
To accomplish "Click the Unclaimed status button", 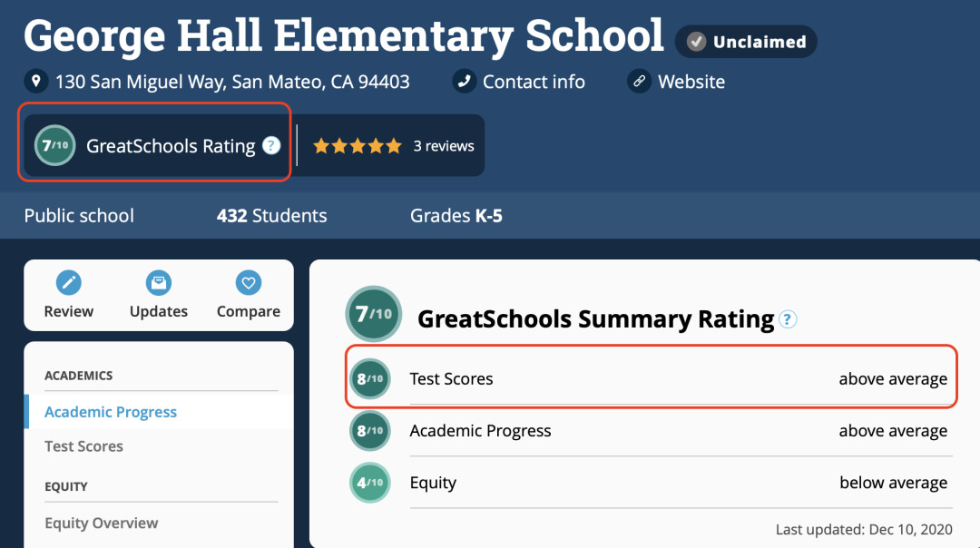I will [746, 42].
